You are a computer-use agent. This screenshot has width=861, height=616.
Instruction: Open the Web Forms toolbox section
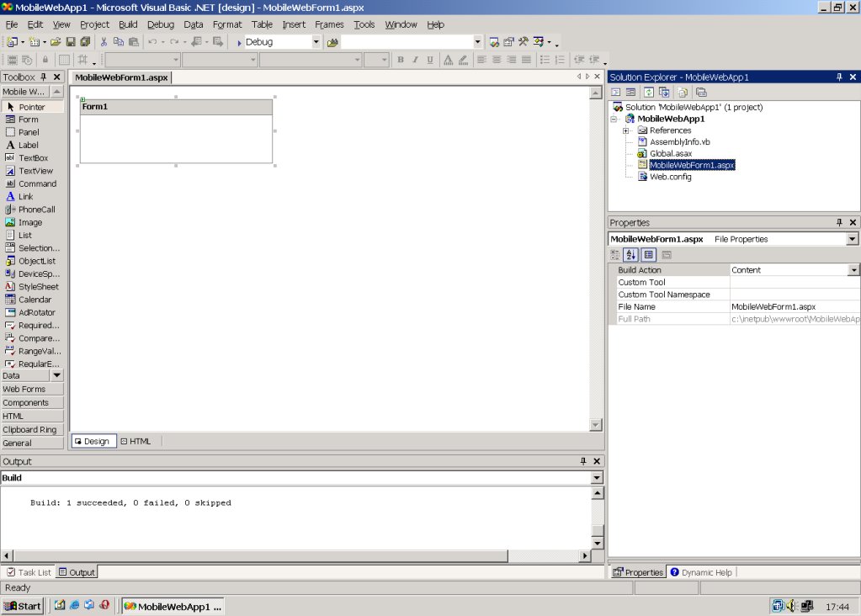tap(32, 390)
